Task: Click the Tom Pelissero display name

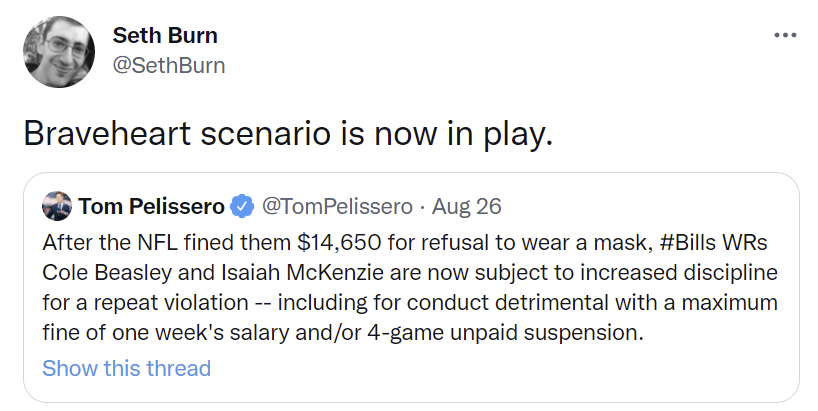Action: coord(150,207)
